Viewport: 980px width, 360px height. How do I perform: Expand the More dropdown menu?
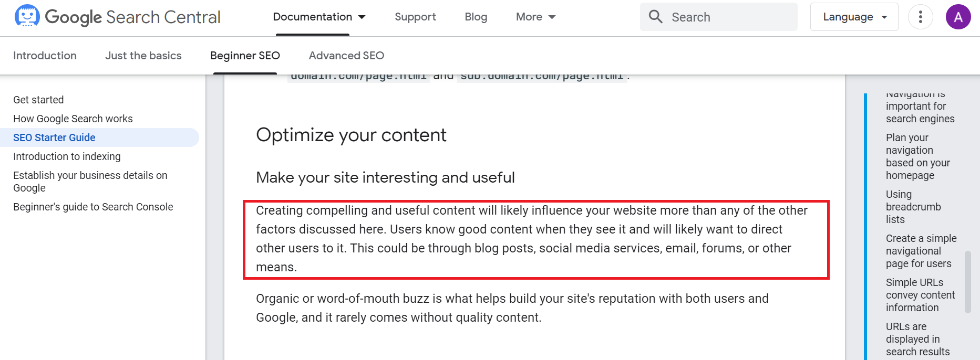tap(535, 17)
